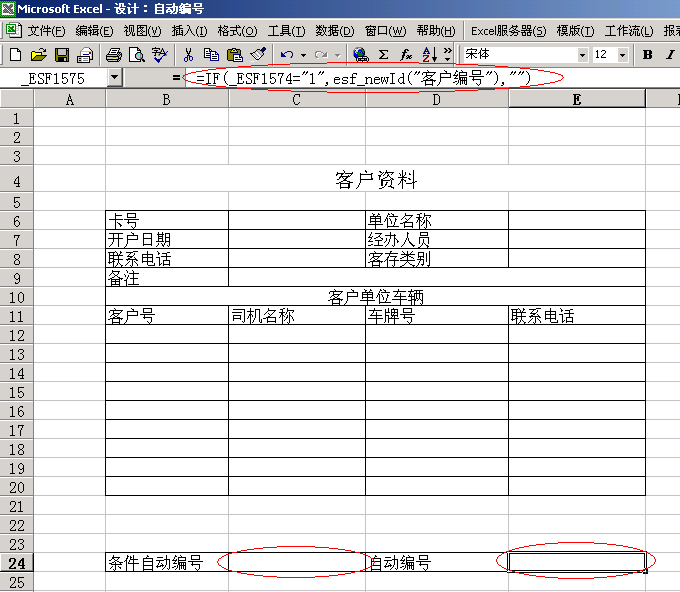Click the email/send workbook icon
The height and width of the screenshot is (592, 680).
tap(85, 55)
